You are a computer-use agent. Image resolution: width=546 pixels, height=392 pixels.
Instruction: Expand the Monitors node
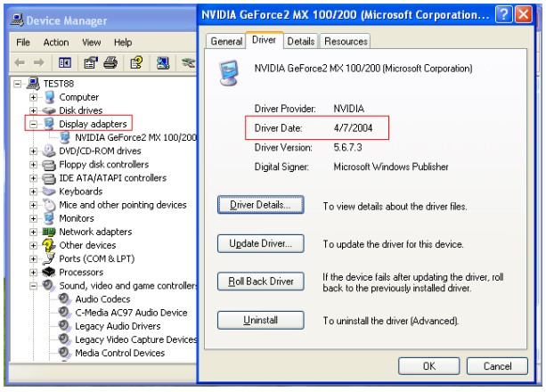pyautogui.click(x=34, y=219)
